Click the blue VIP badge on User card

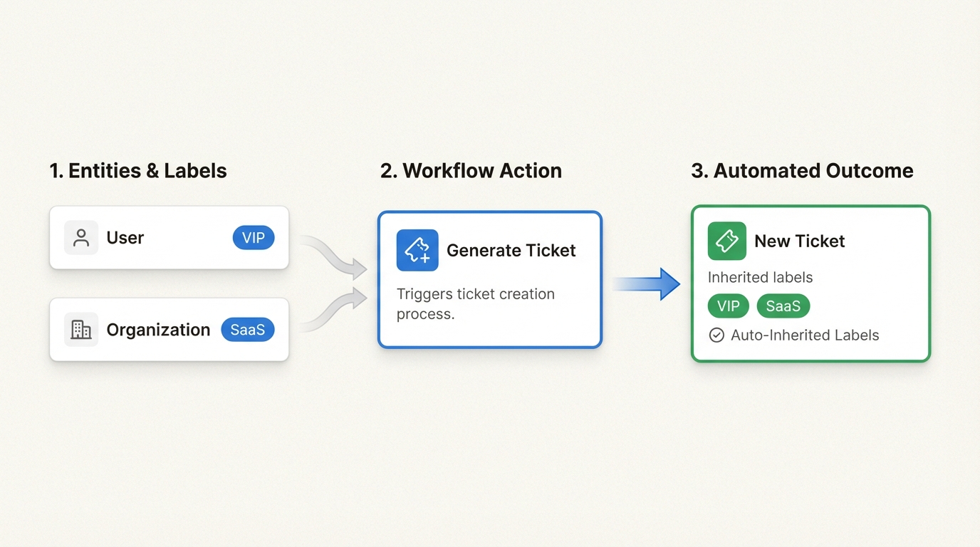tap(253, 238)
